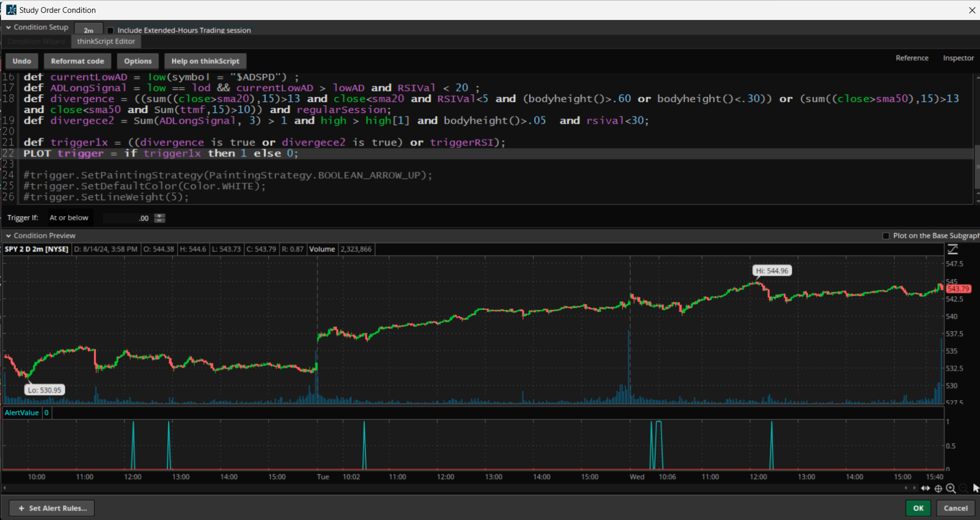This screenshot has width=980, height=520.
Task: Click line 22 PLOT trigger code
Action: coord(161,153)
